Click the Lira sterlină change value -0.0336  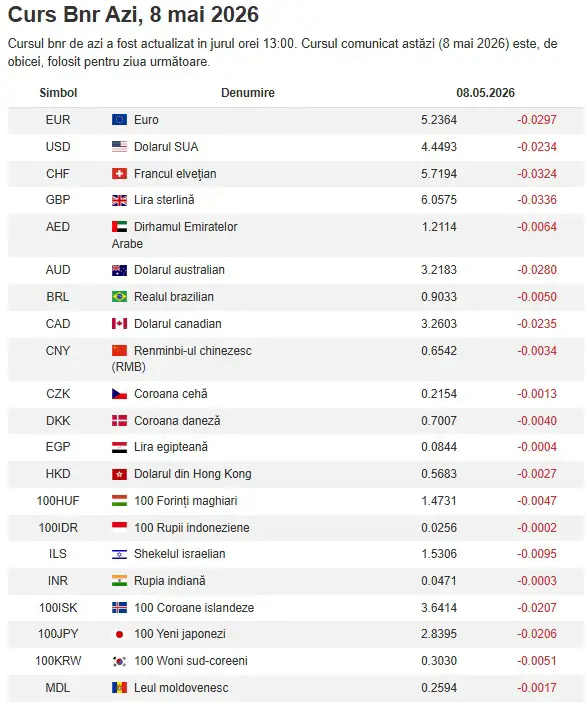tap(537, 200)
